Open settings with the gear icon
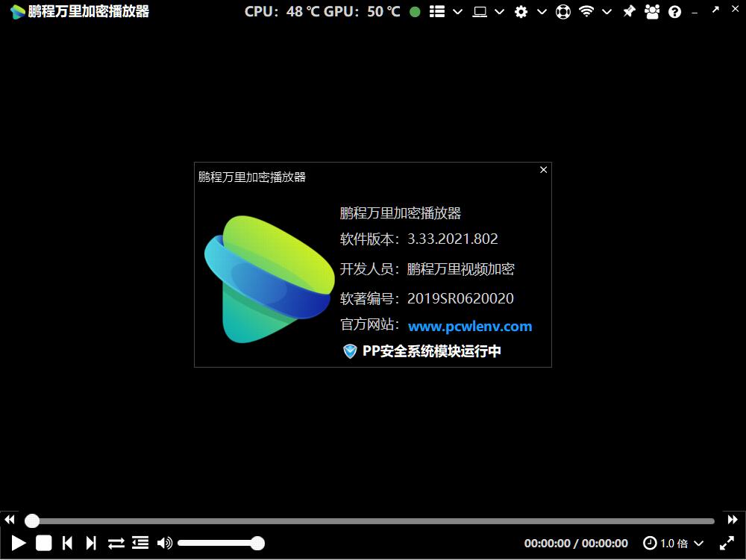 [521, 12]
